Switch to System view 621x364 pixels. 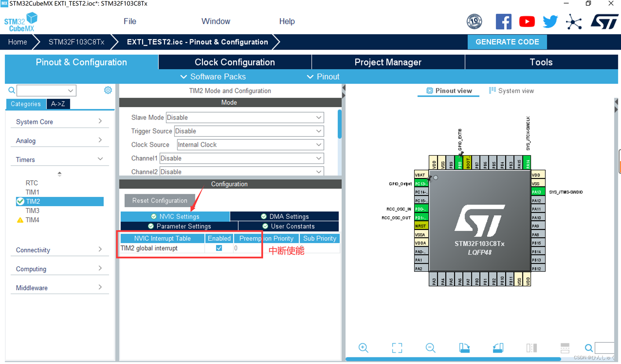[511, 91]
